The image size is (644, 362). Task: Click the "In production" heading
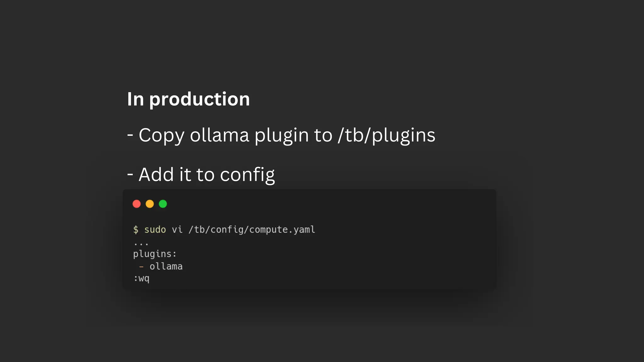188,99
